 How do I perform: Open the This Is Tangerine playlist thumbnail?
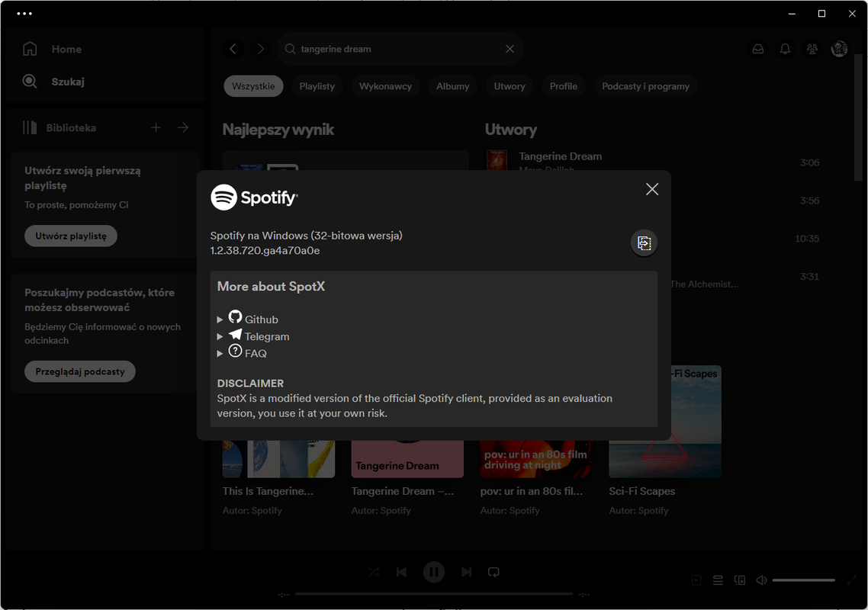(x=278, y=459)
